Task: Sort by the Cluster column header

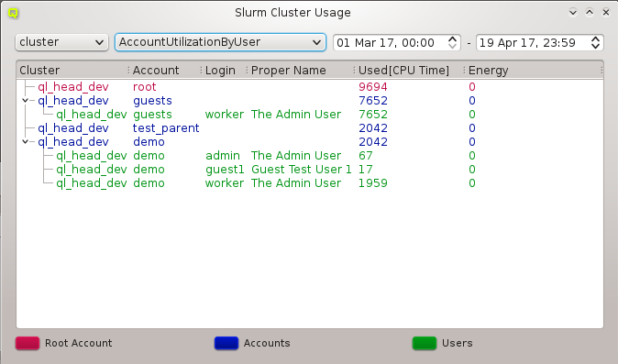Action: click(x=73, y=70)
